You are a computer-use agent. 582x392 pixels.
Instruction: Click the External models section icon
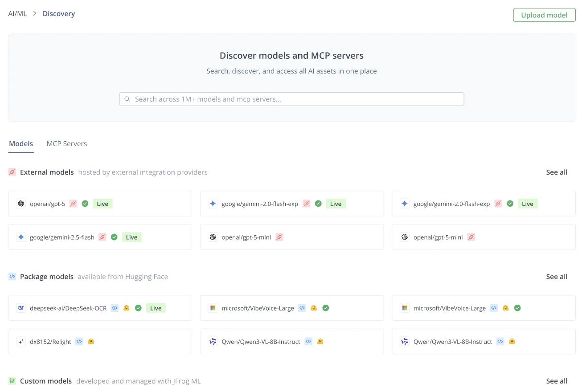point(12,172)
